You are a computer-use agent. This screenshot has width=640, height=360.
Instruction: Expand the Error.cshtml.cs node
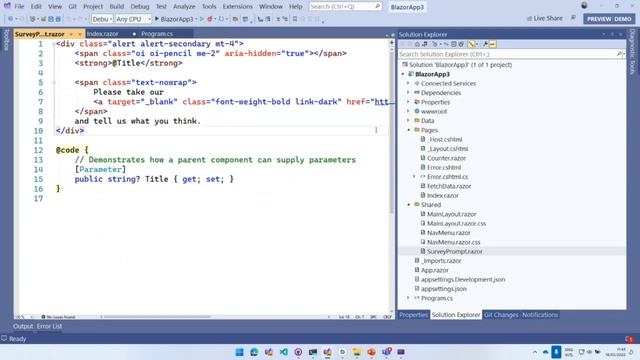tap(414, 177)
